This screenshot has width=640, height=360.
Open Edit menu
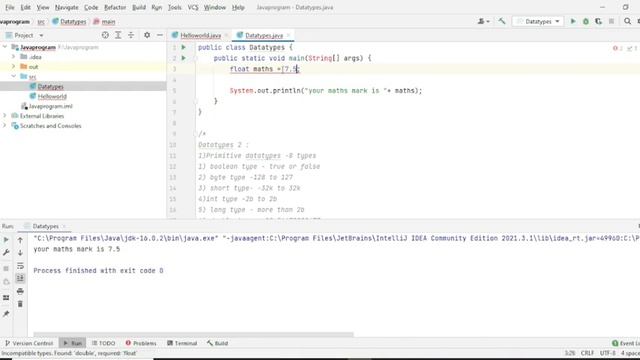coord(25,7)
